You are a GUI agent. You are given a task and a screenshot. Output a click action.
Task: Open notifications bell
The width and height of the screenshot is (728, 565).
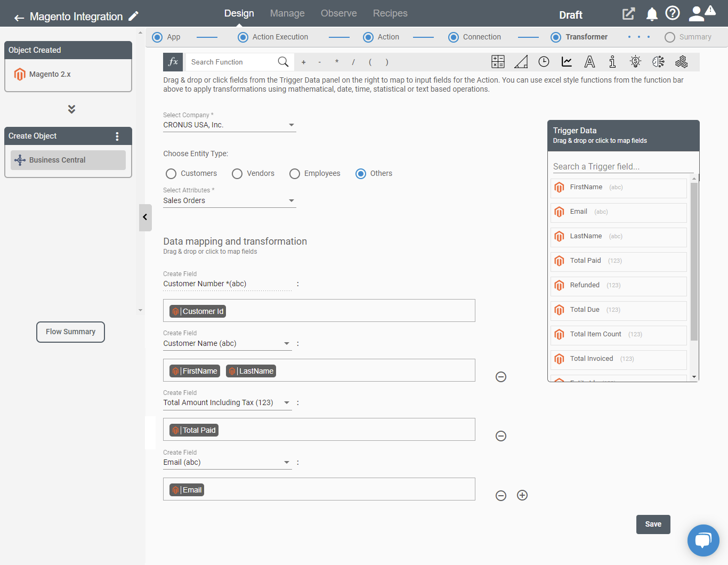click(x=652, y=14)
